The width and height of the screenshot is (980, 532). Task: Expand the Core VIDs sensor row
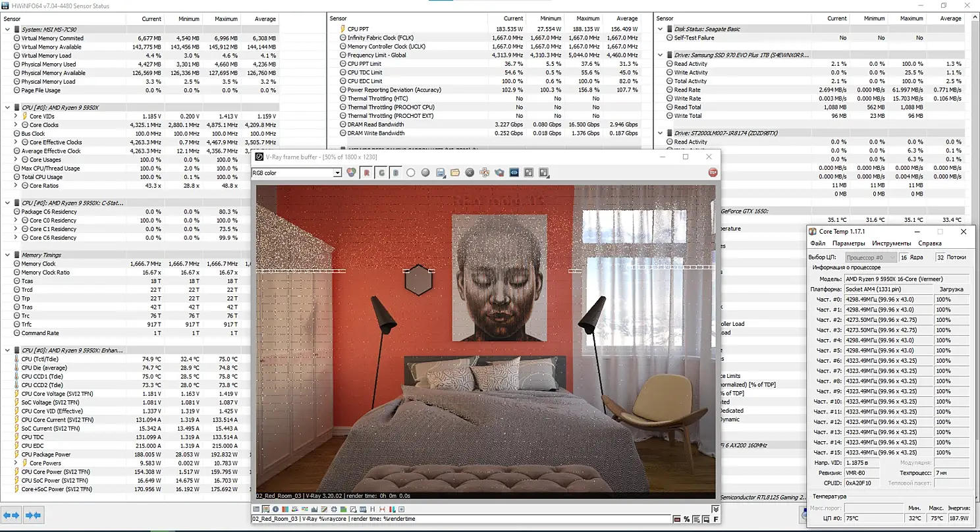pyautogui.click(x=16, y=116)
